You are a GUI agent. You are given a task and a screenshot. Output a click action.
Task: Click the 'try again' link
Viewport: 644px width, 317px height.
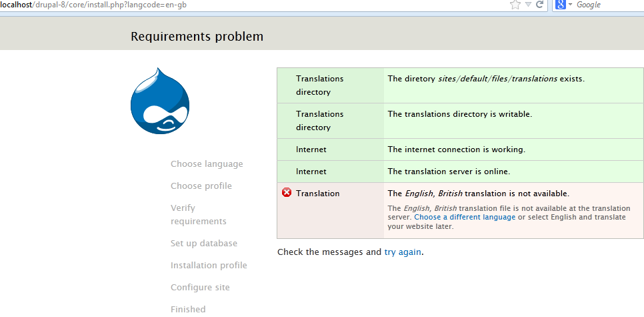[403, 252]
